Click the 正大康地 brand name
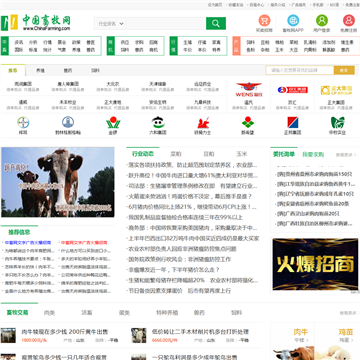The width and height of the screenshot is (360, 360). click(x=113, y=102)
